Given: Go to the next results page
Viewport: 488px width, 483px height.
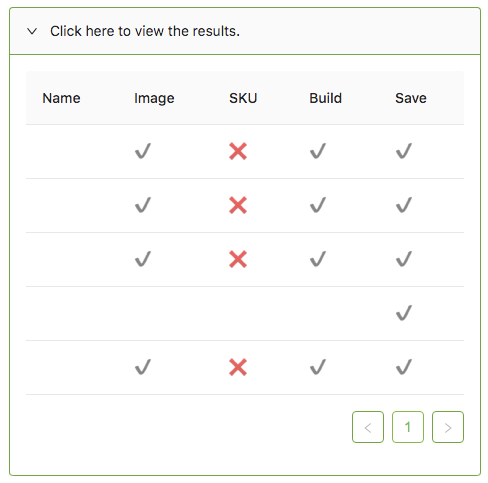Looking at the screenshot, I should tap(448, 427).
